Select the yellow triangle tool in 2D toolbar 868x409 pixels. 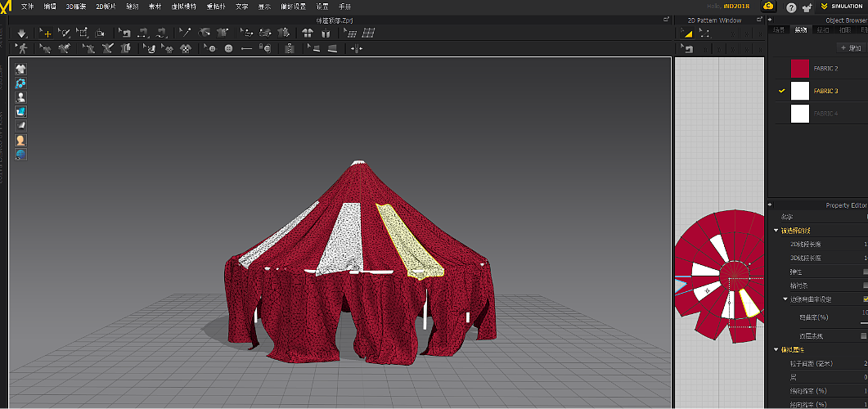click(x=687, y=34)
